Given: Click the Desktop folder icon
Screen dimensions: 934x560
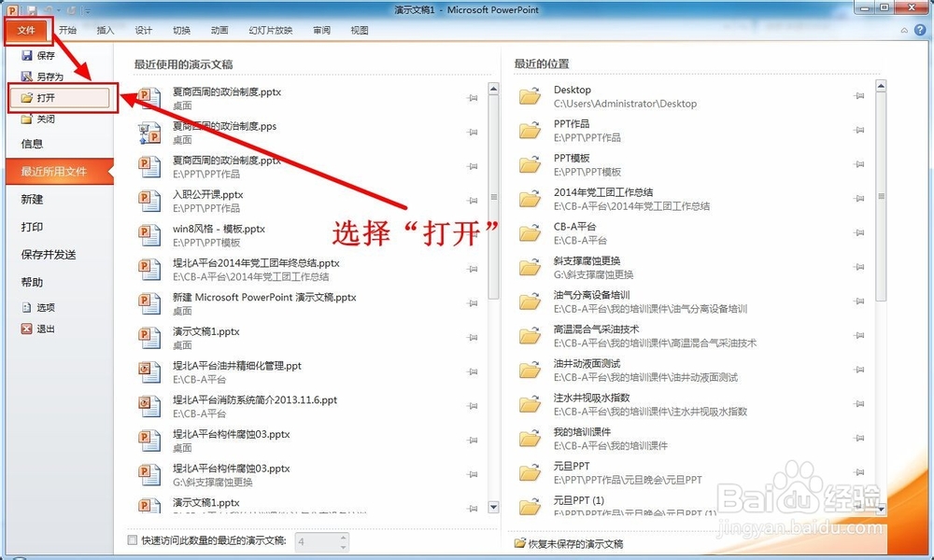Looking at the screenshot, I should 530,96.
